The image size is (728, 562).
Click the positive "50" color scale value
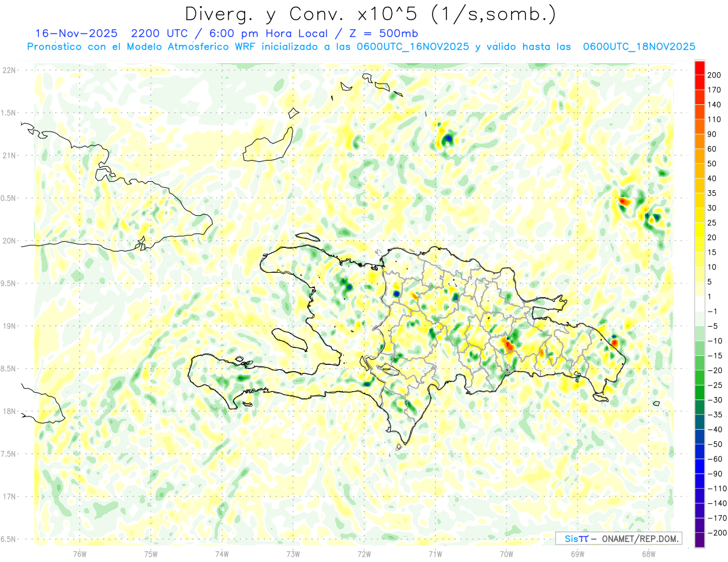(x=712, y=164)
